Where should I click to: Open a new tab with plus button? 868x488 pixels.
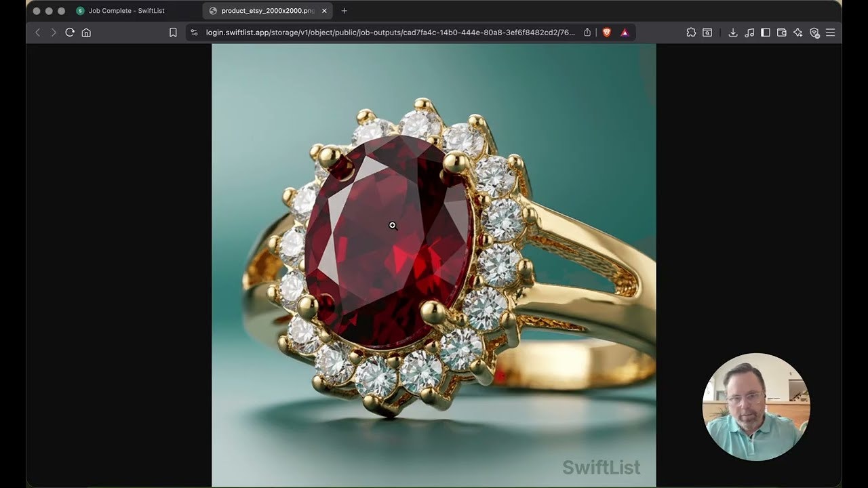pos(346,11)
